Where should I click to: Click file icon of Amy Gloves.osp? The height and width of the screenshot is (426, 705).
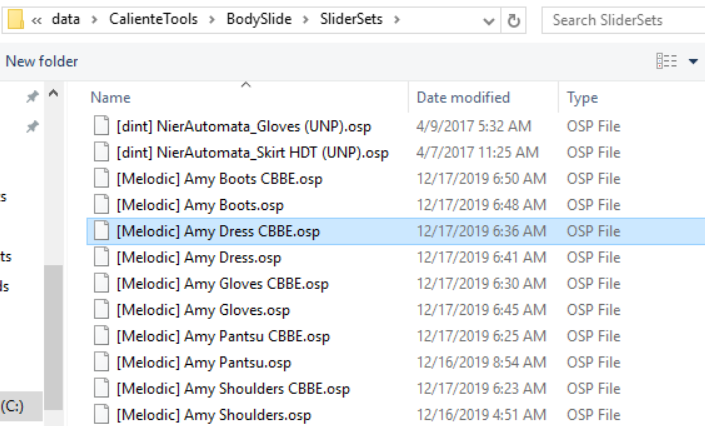[101, 309]
